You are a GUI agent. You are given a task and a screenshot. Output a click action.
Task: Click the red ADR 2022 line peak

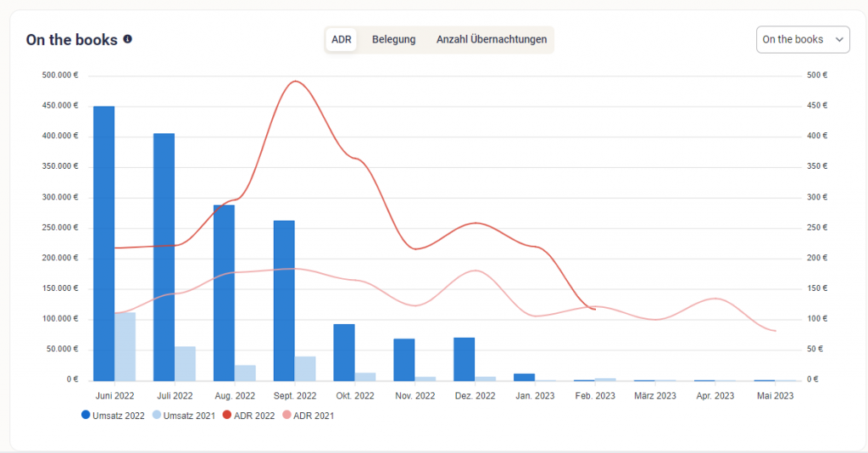(294, 81)
